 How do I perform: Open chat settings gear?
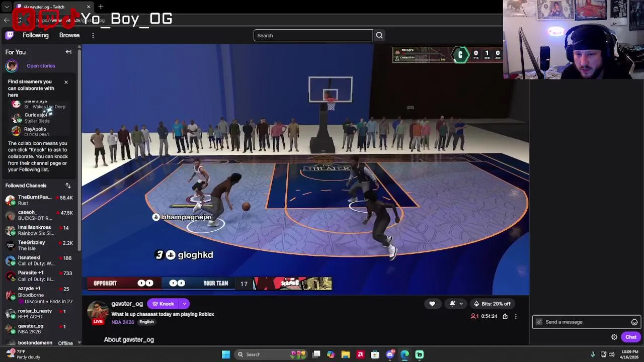tap(614, 337)
